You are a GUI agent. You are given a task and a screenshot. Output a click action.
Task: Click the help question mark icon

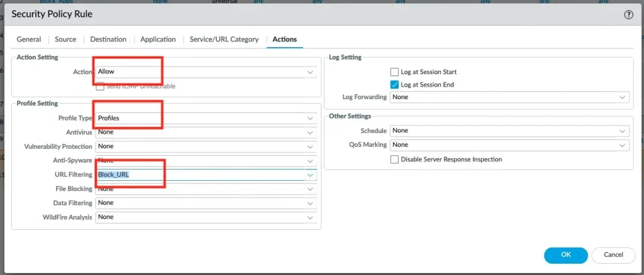(x=628, y=14)
